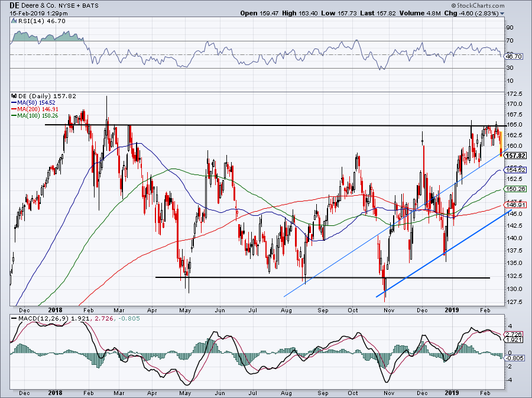Click the 'MA(50) 154.52' legend entry
This screenshot has width=532, height=398.
(x=36, y=102)
